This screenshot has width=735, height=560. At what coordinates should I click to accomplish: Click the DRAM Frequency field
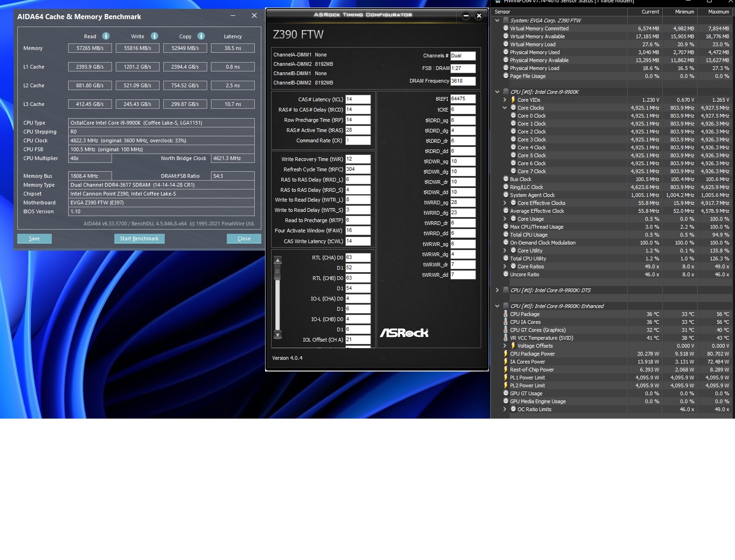point(463,81)
